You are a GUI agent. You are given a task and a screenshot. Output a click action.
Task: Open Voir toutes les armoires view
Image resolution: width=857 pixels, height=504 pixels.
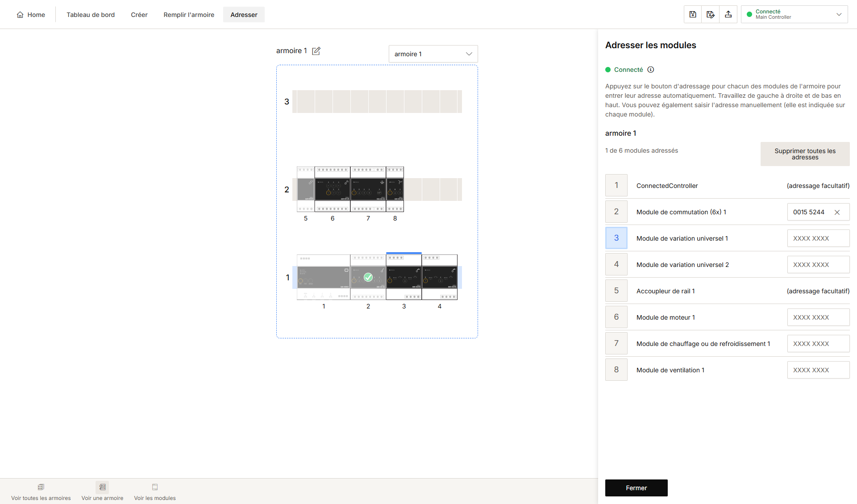pos(41,492)
